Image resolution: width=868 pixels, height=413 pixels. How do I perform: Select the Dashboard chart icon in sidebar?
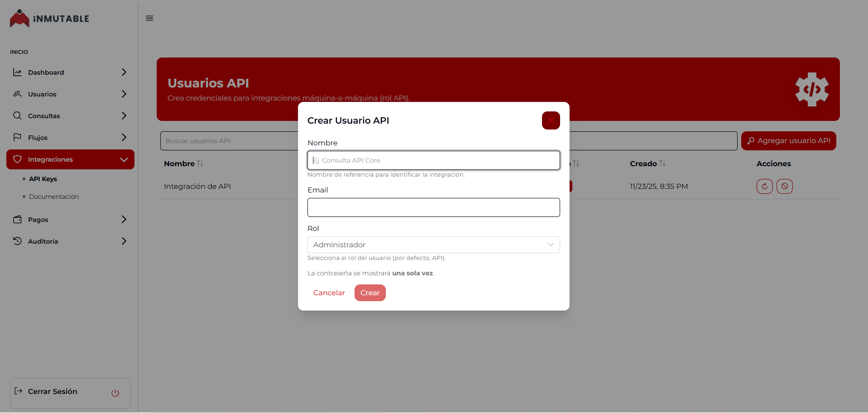(17, 72)
